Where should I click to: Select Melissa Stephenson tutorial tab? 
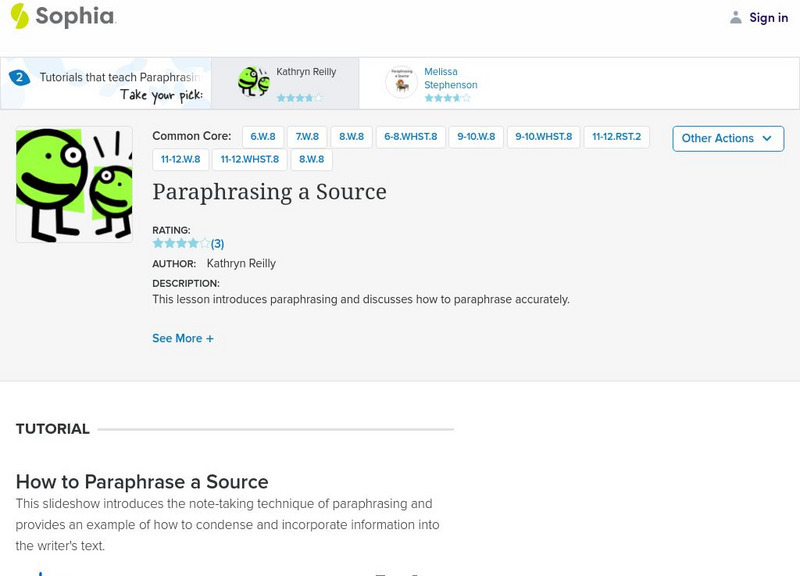(449, 78)
